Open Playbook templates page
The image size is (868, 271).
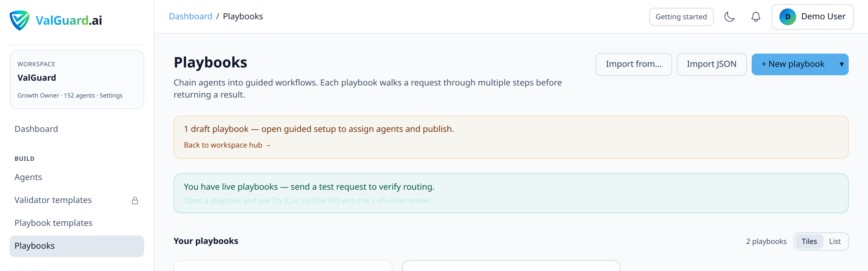77,223
